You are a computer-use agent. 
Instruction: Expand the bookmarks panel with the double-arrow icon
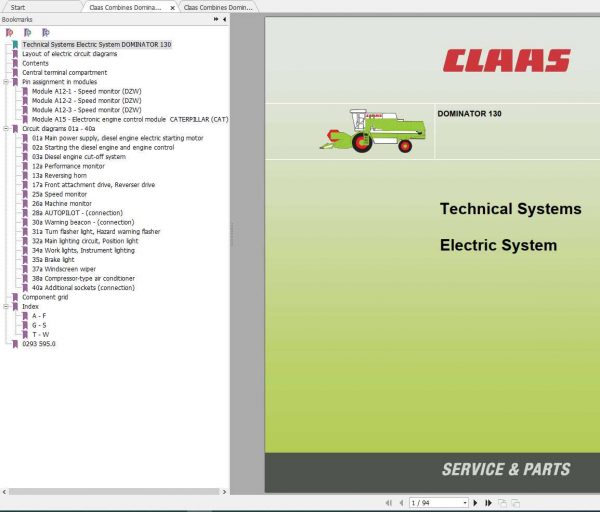[216, 19]
